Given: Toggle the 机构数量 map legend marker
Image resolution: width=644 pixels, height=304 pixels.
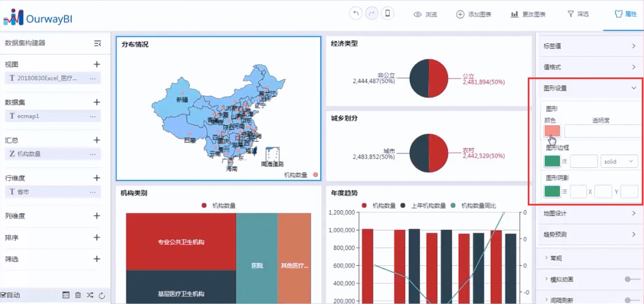Looking at the screenshot, I should [315, 175].
